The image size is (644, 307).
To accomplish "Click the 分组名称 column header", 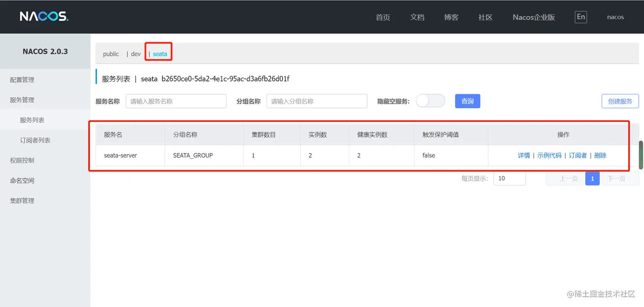I will [x=204, y=134].
